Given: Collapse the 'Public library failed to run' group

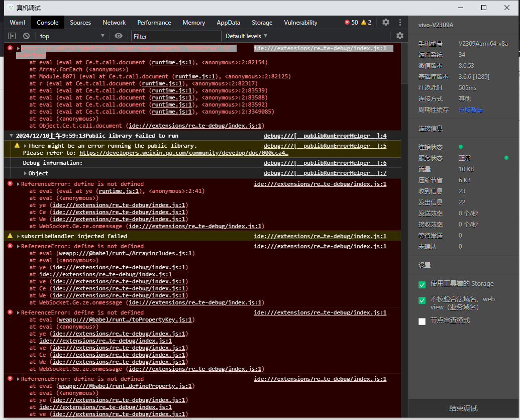Looking at the screenshot, I should [x=11, y=136].
